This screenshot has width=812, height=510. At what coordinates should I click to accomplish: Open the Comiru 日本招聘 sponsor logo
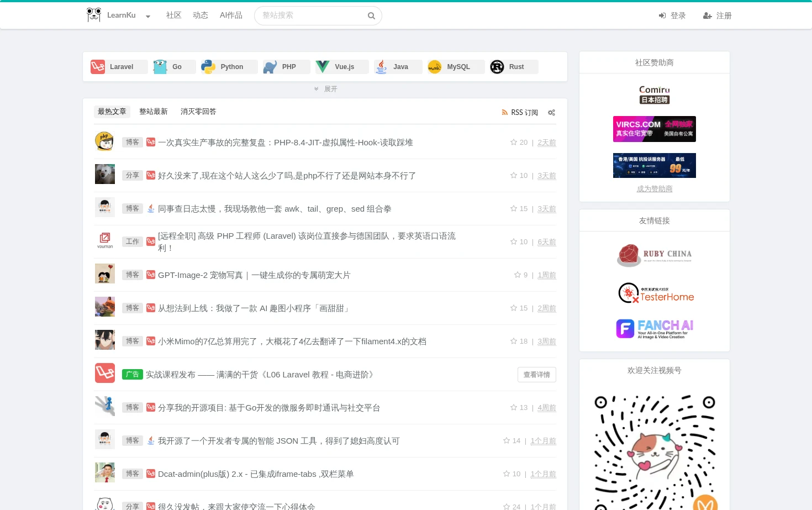[655, 94]
